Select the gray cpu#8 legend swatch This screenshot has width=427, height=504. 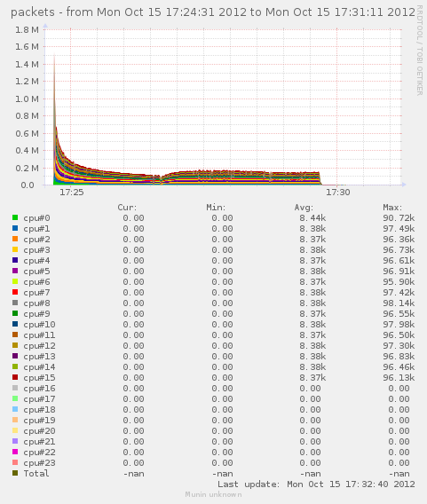tap(15, 303)
